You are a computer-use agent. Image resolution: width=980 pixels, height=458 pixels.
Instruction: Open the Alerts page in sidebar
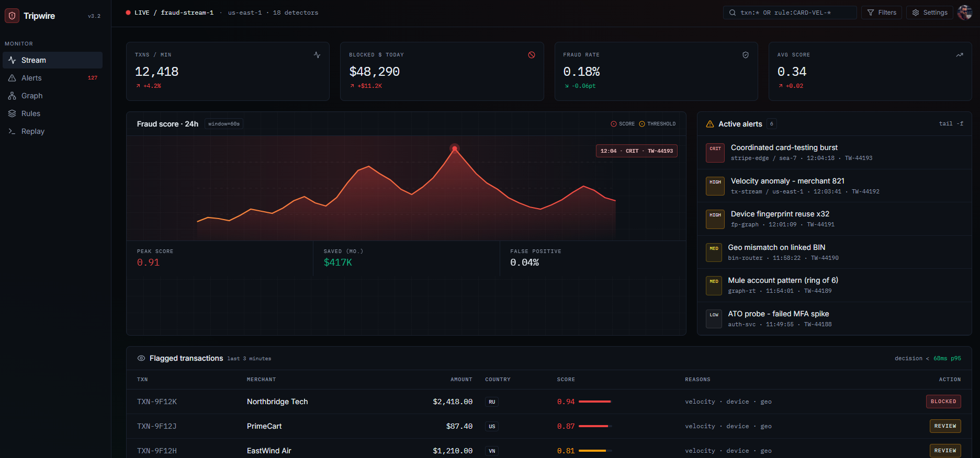52,78
